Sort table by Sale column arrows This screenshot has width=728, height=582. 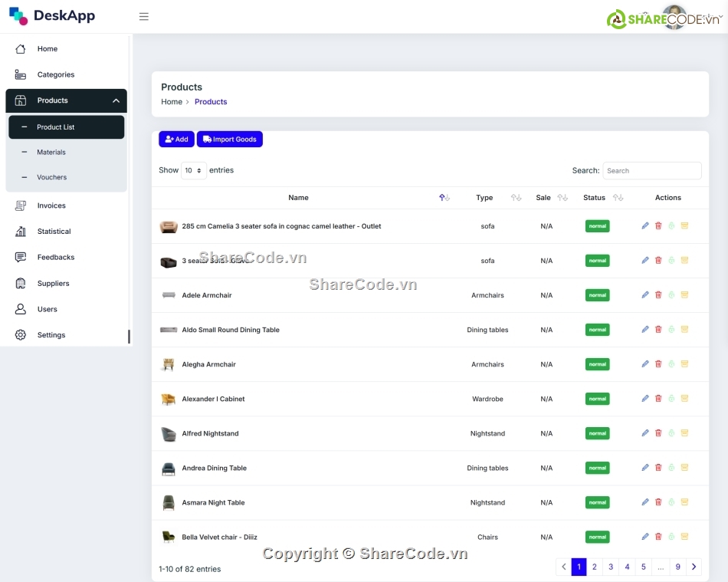pyautogui.click(x=562, y=198)
